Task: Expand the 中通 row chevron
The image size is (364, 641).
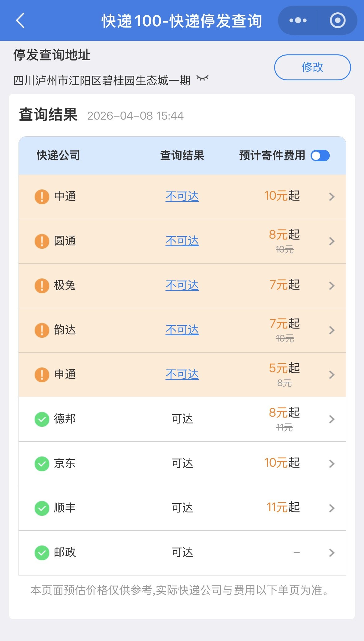Action: 332,197
